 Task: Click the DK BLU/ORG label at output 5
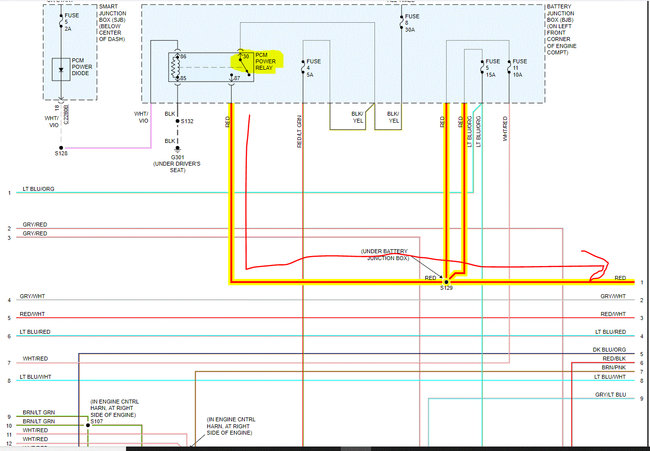pyautogui.click(x=609, y=350)
